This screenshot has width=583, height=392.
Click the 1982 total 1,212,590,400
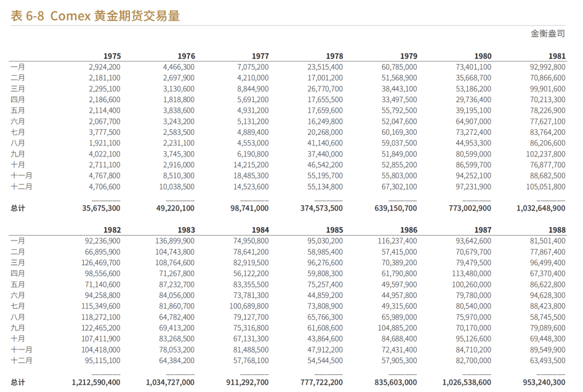pyautogui.click(x=96, y=382)
